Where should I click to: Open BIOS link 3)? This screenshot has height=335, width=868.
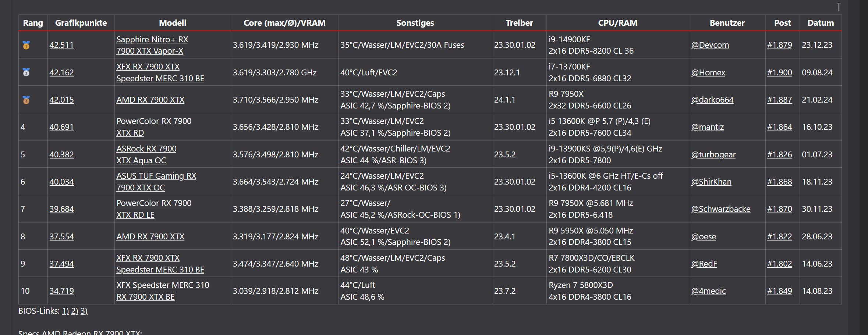[x=84, y=311]
